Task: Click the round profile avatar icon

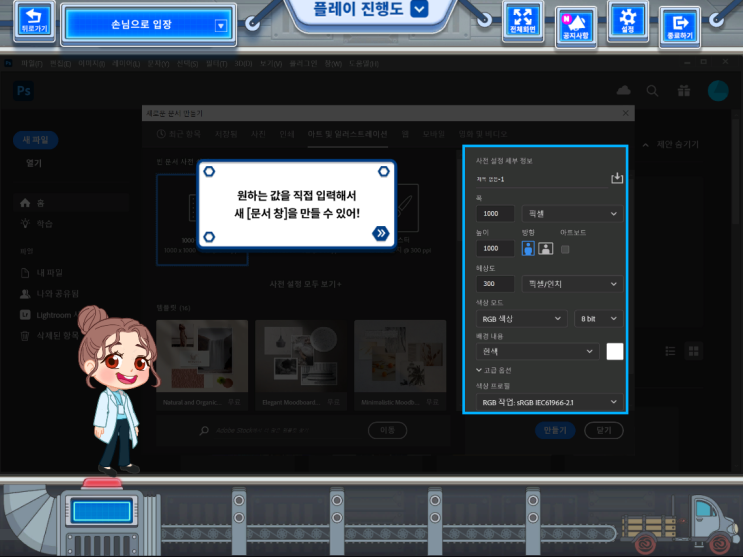Action: click(x=718, y=91)
